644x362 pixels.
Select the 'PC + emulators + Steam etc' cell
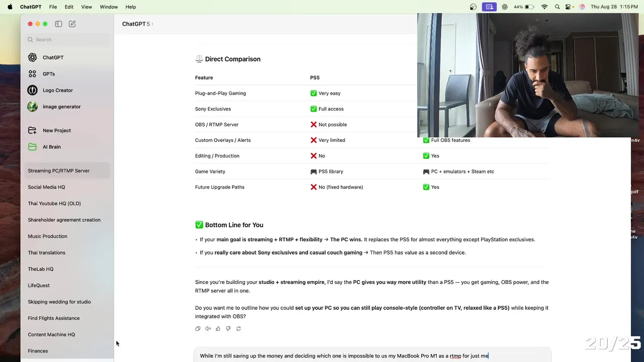[x=459, y=171]
